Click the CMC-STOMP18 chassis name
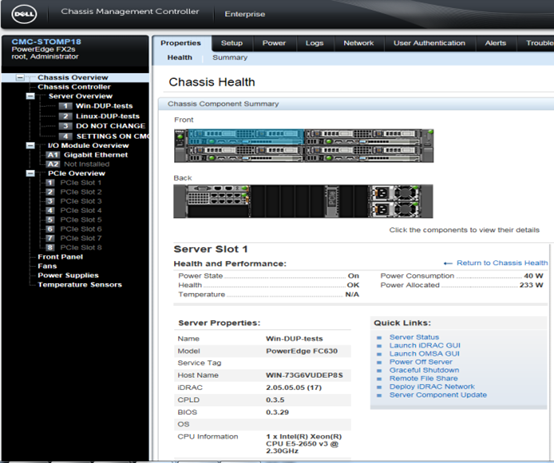 click(x=46, y=42)
